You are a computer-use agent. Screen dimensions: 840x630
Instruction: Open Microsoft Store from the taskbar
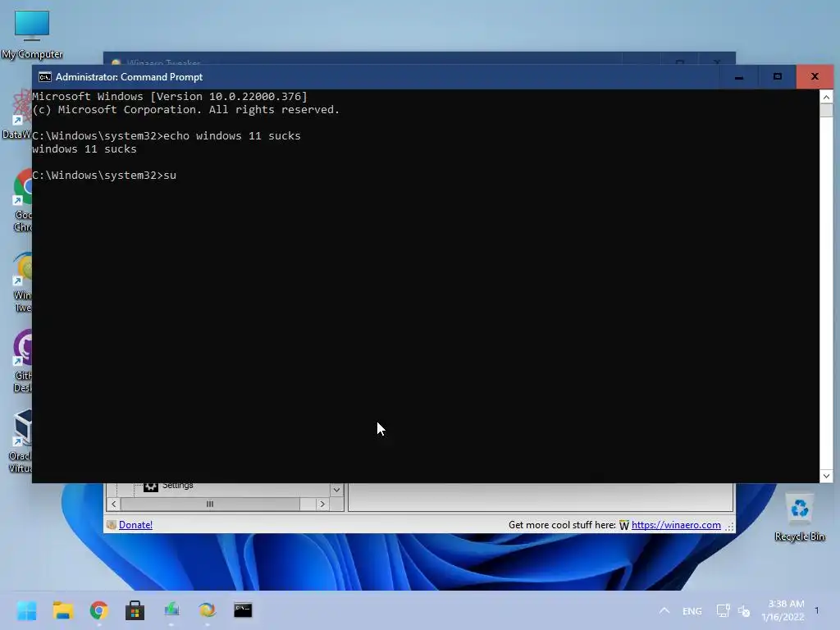tap(135, 610)
